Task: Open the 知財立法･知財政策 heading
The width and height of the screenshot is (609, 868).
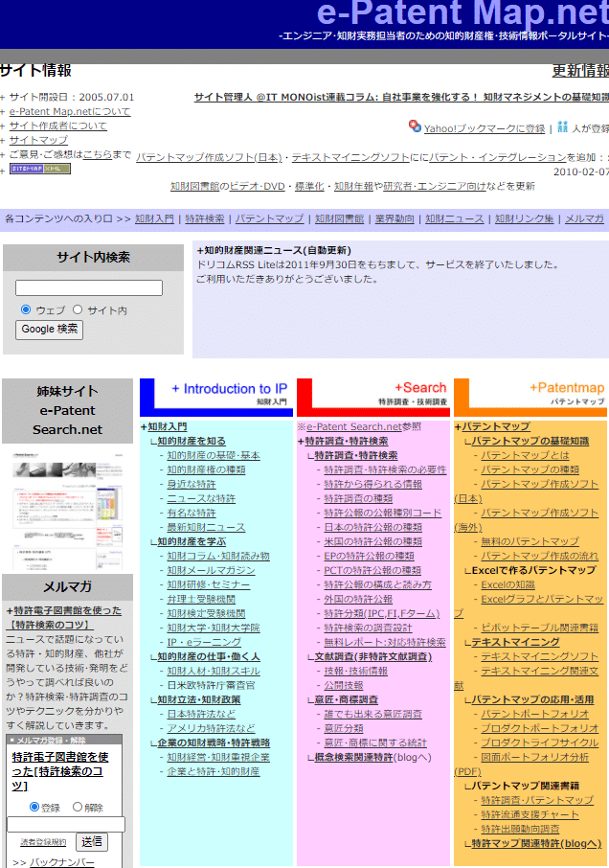Action: (199, 699)
